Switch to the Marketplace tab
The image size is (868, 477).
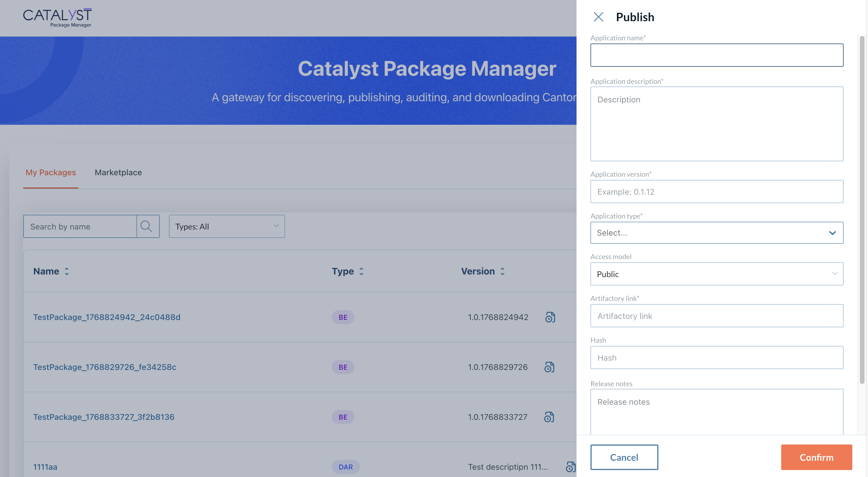point(118,172)
